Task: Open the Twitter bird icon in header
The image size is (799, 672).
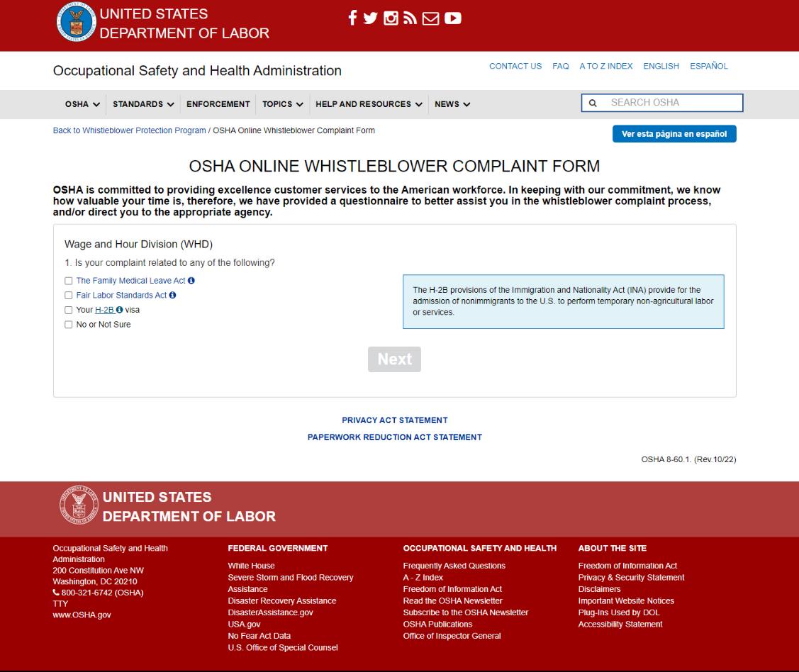Action: tap(371, 18)
